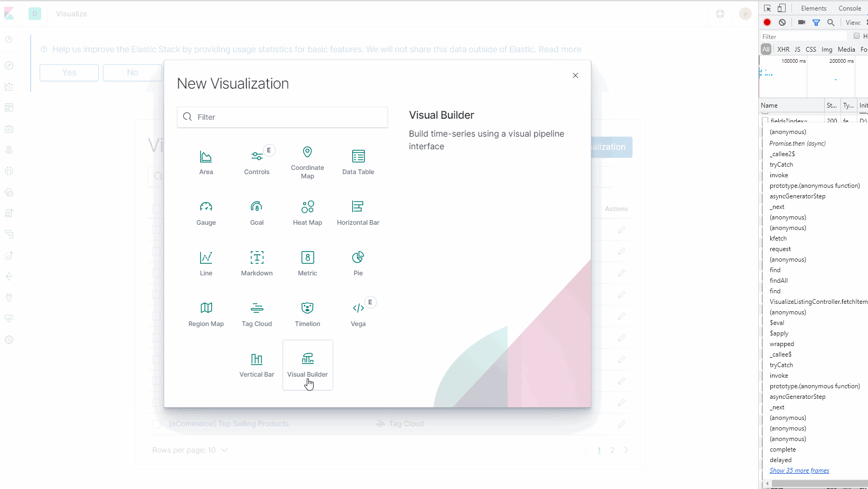Select the Markdown visualization
The width and height of the screenshot is (868, 489).
pos(257,264)
